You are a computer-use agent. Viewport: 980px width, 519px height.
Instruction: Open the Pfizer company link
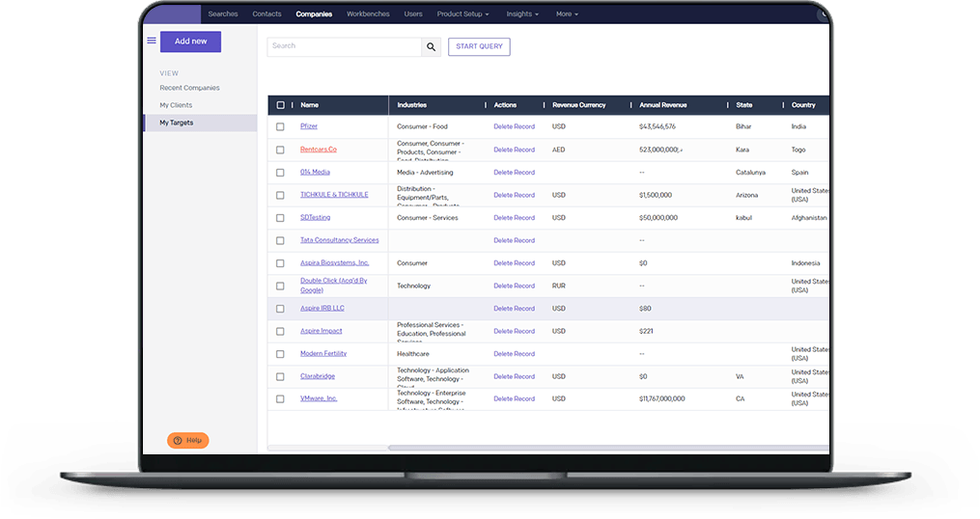coord(309,126)
